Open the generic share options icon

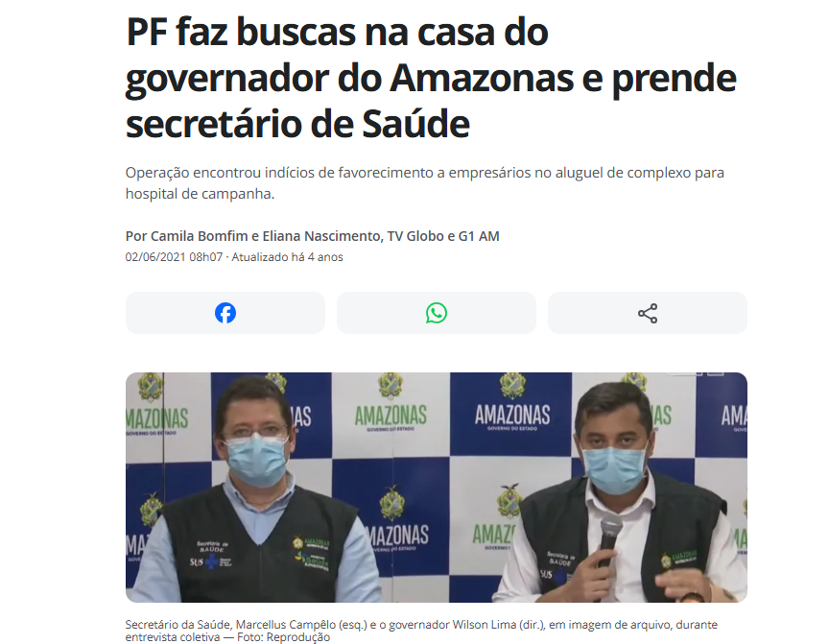click(x=647, y=313)
